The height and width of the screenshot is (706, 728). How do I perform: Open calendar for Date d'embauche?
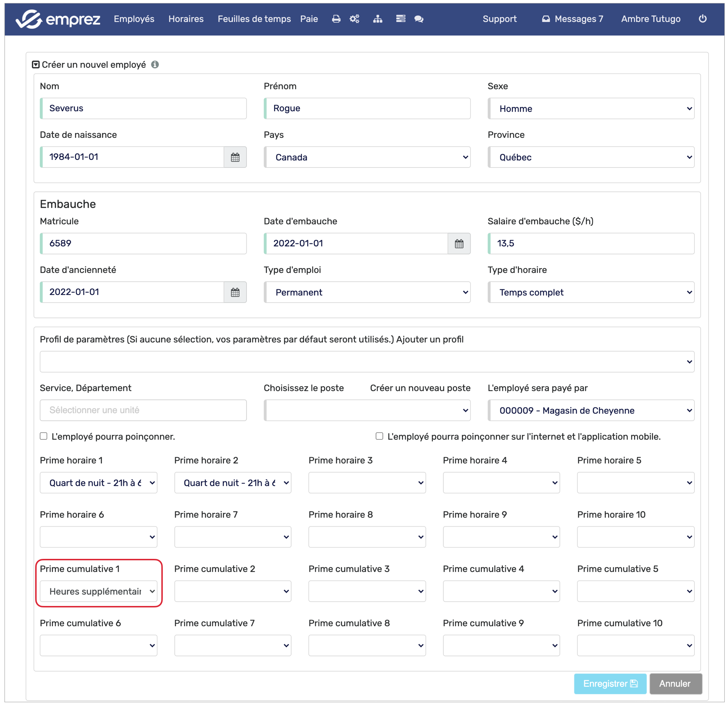coord(459,244)
